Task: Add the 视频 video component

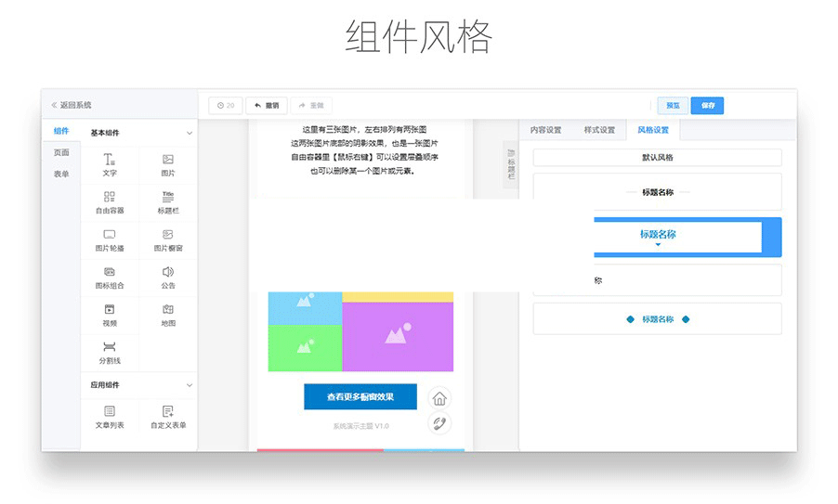Action: [110, 310]
